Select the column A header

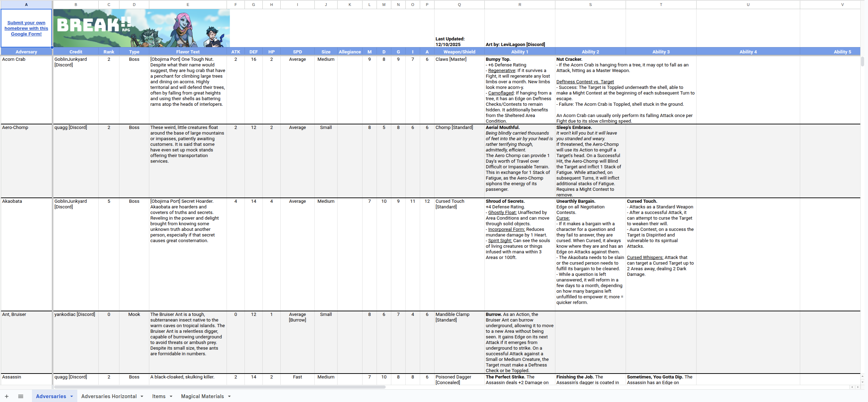(26, 4)
